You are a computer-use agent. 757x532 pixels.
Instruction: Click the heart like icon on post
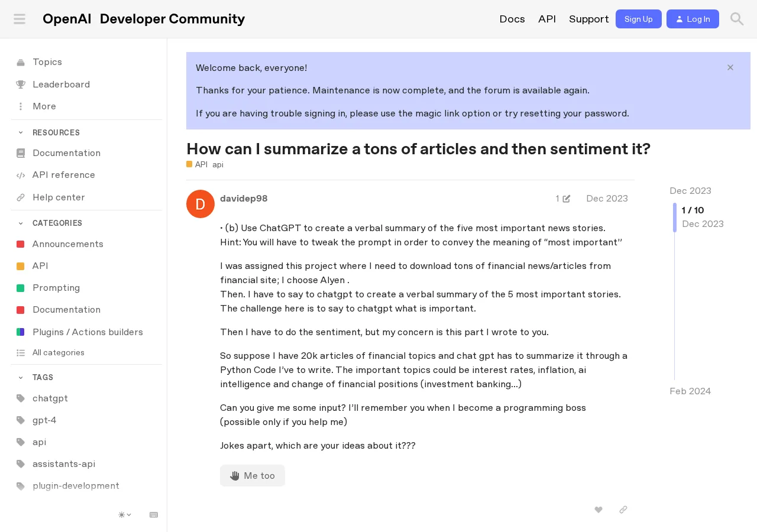point(599,510)
